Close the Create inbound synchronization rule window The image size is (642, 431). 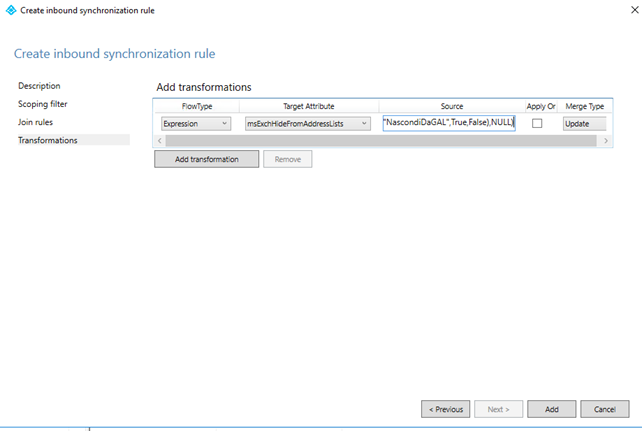click(635, 10)
